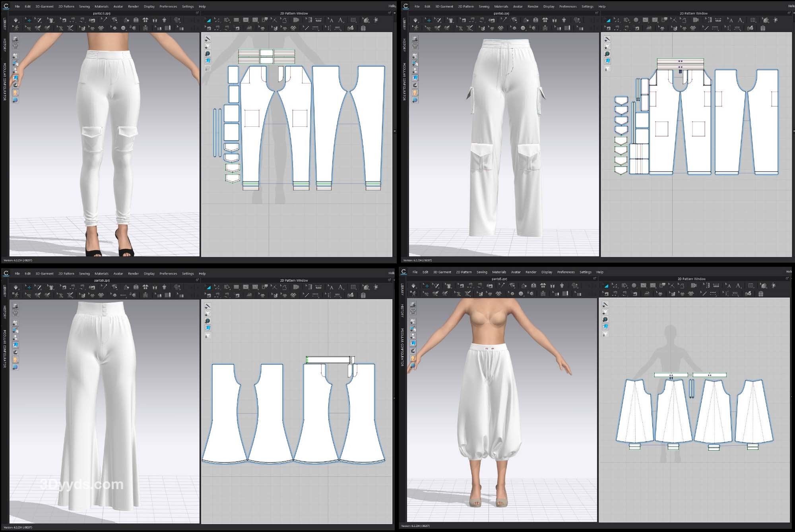
Task: Click the Simulate icon in pants9.zpg window
Action: pos(16,287)
